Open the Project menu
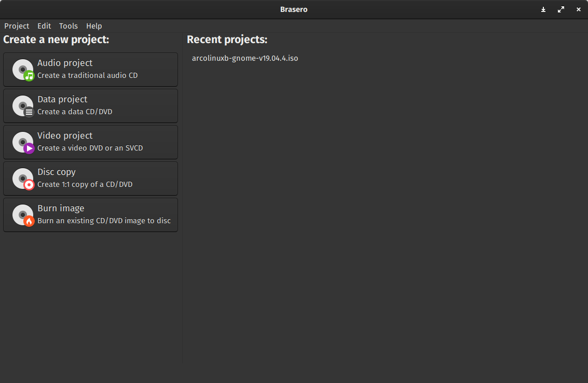 [x=17, y=26]
